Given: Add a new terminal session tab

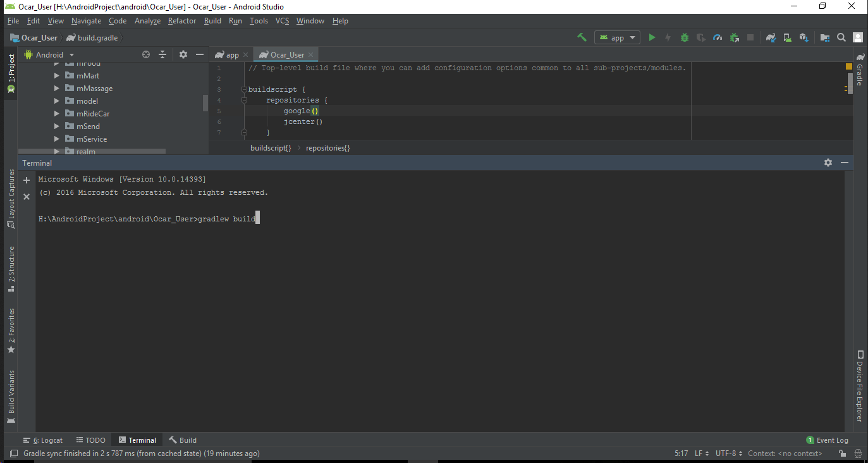Looking at the screenshot, I should click(x=27, y=180).
